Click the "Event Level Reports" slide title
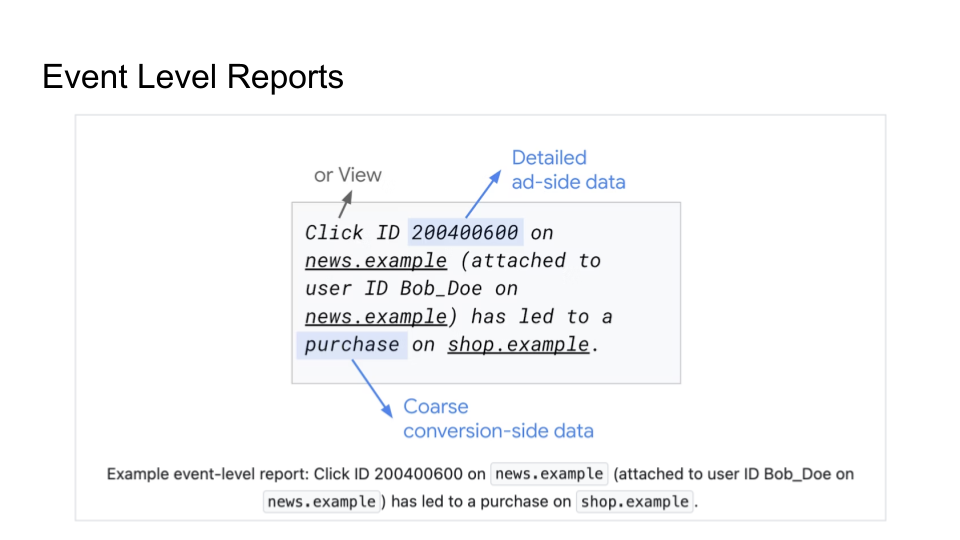Image resolution: width=960 pixels, height=540 pixels. pyautogui.click(x=193, y=77)
